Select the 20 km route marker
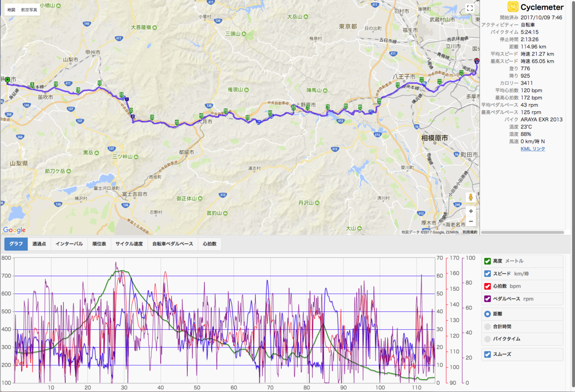Image resolution: width=575 pixels, height=392 pixels. pyautogui.click(x=100, y=83)
